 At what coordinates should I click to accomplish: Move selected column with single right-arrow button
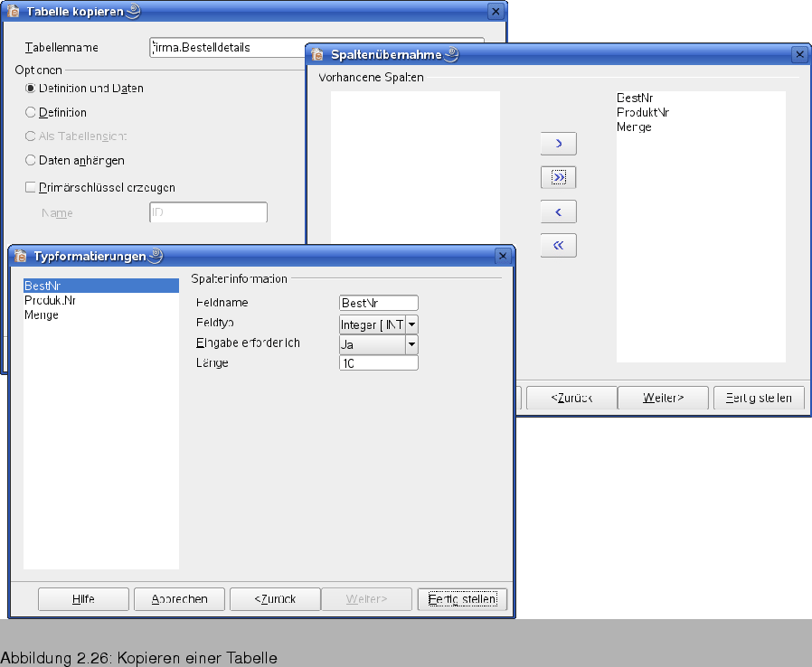(557, 143)
